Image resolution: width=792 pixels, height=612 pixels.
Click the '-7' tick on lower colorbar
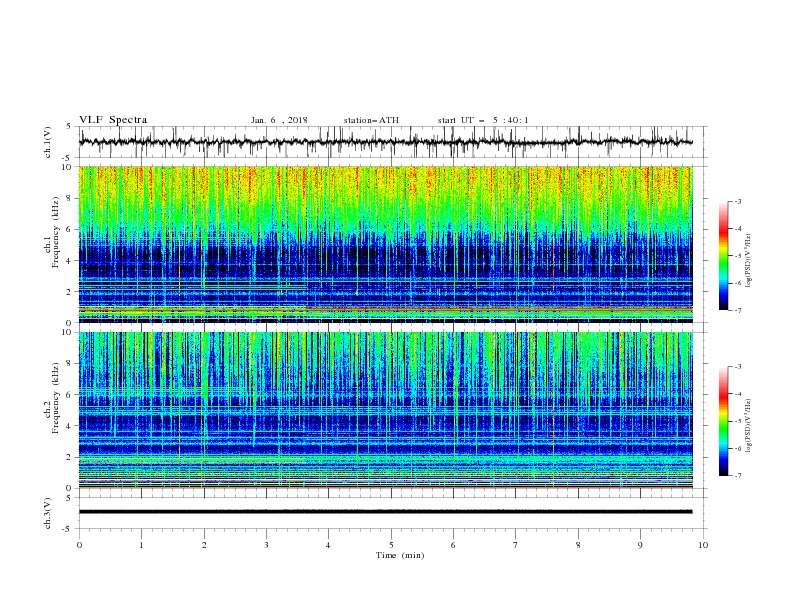pyautogui.click(x=737, y=476)
